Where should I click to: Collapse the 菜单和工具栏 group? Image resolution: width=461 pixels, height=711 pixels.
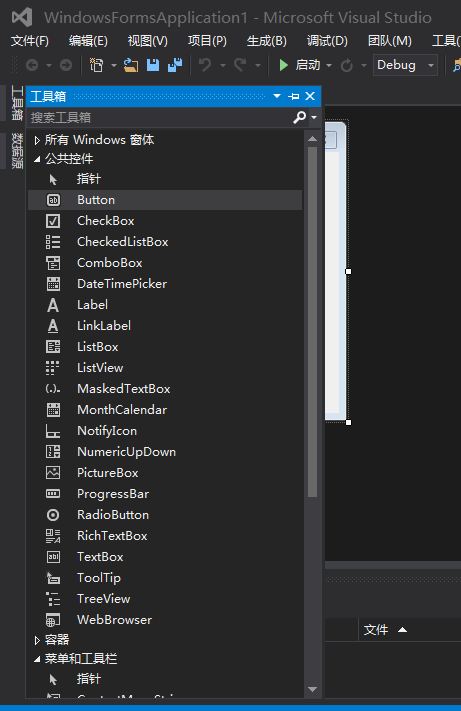[37, 659]
